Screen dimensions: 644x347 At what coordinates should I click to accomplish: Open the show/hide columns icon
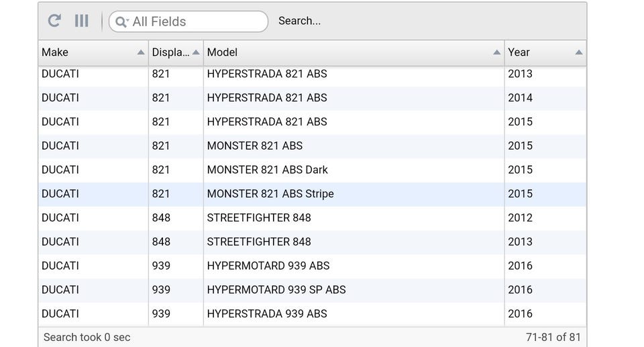81,21
